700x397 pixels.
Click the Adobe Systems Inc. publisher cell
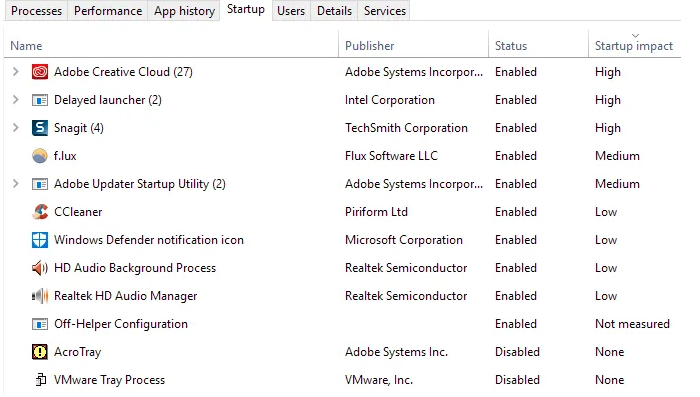(x=396, y=352)
